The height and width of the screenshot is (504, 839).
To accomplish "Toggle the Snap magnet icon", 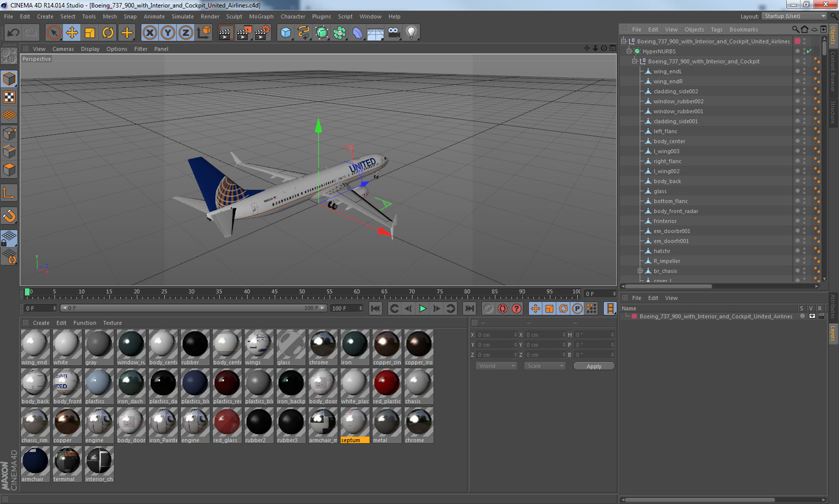I will tap(9, 216).
